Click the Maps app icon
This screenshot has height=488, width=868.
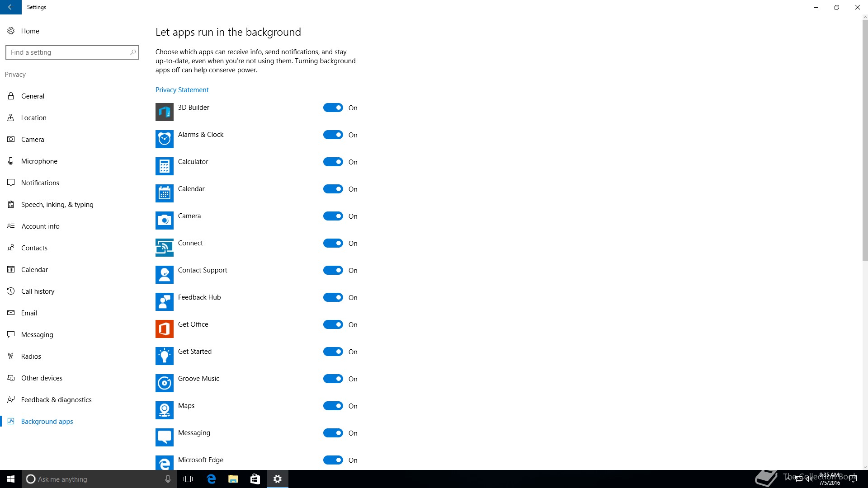coord(164,410)
